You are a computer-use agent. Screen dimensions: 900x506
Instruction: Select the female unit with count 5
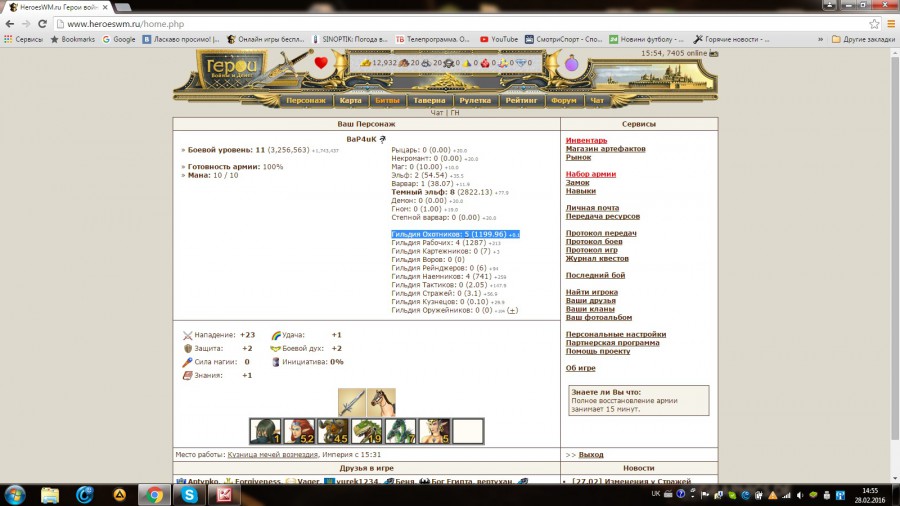tap(435, 431)
